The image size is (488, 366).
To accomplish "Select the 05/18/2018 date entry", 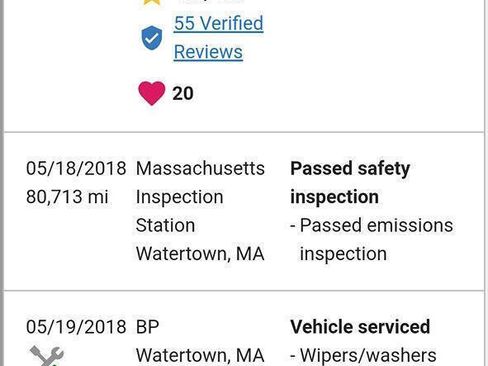I will pyautogui.click(x=76, y=168).
